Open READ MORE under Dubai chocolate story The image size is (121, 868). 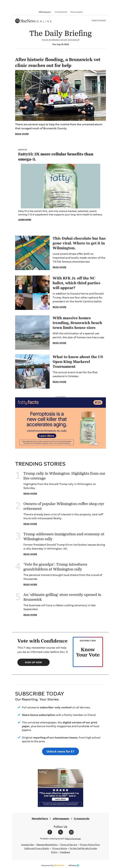point(59,267)
